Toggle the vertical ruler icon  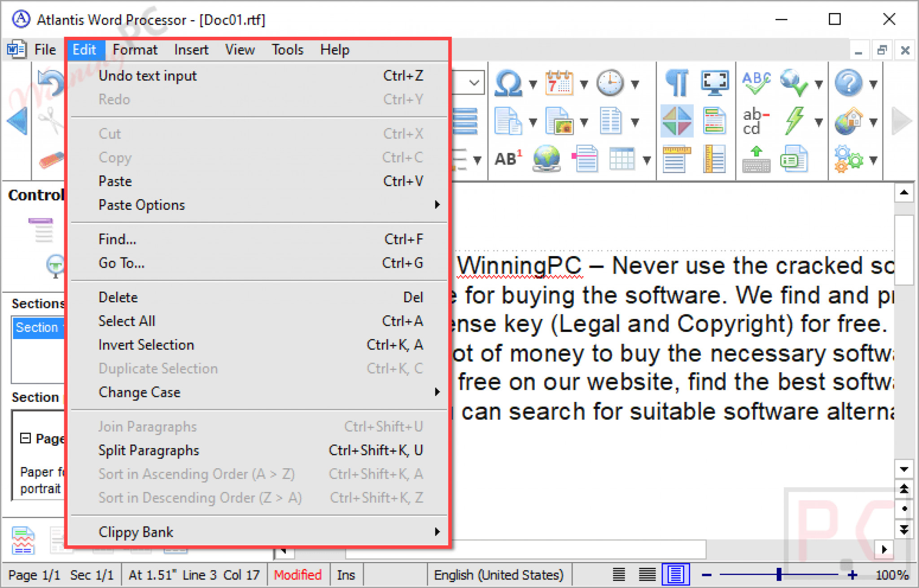714,159
